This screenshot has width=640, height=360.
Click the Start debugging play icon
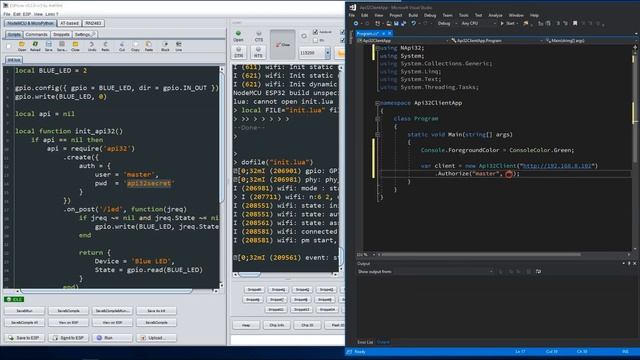click(502, 24)
